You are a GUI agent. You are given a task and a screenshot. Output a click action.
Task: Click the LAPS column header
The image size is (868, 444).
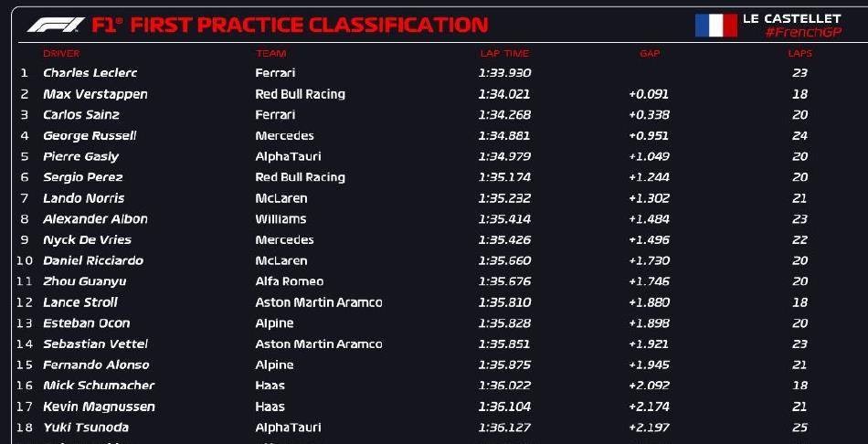pyautogui.click(x=799, y=54)
